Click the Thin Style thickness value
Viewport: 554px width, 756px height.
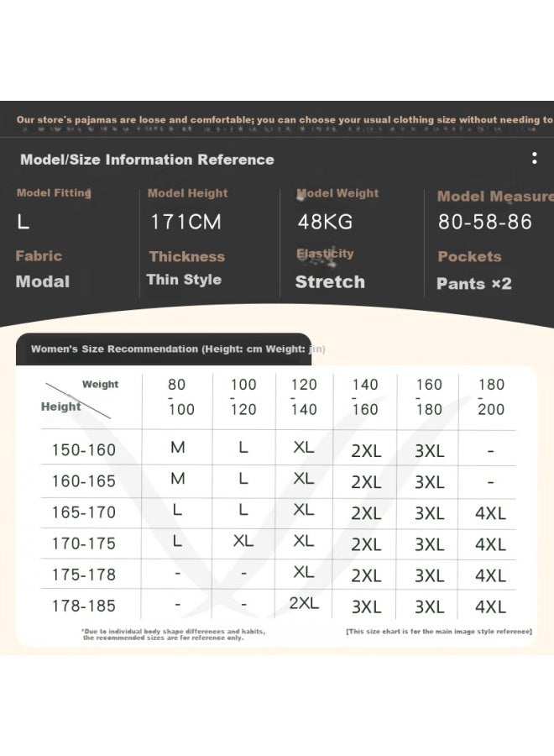(x=184, y=280)
